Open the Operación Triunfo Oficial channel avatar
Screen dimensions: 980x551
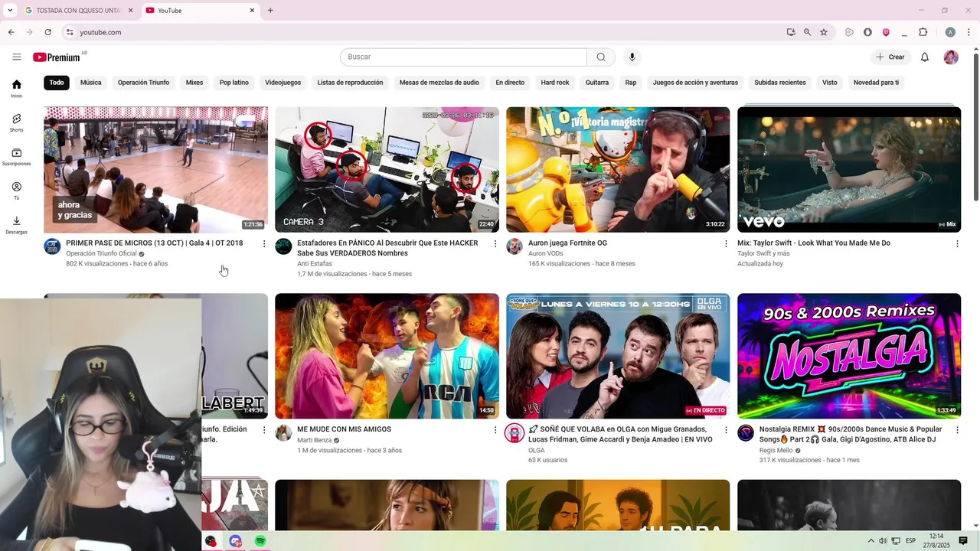pos(52,246)
